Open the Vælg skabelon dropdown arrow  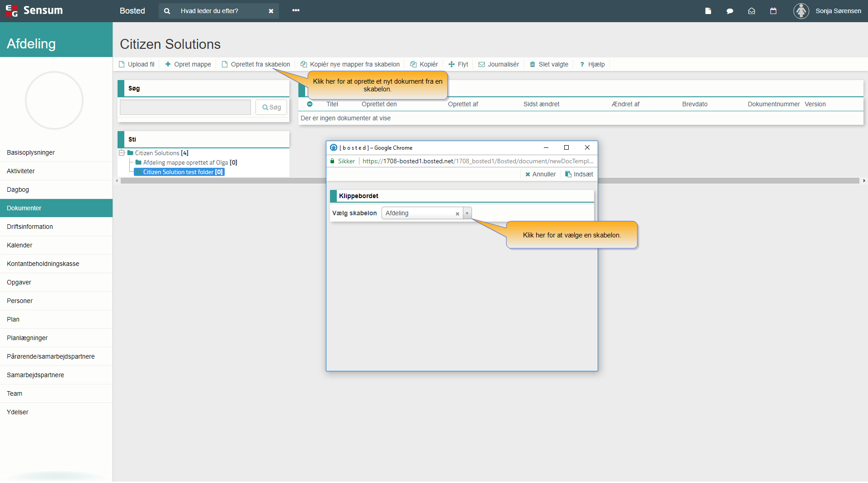click(467, 213)
